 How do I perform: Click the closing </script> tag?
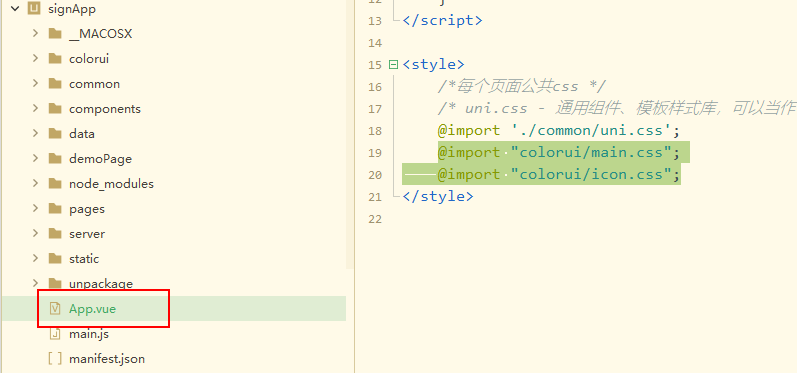coord(442,21)
